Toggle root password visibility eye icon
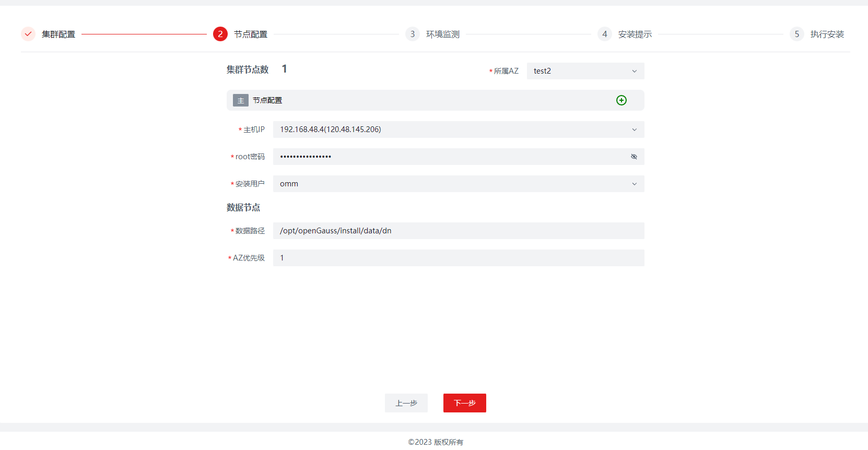Image resolution: width=868 pixels, height=450 pixels. [x=634, y=157]
